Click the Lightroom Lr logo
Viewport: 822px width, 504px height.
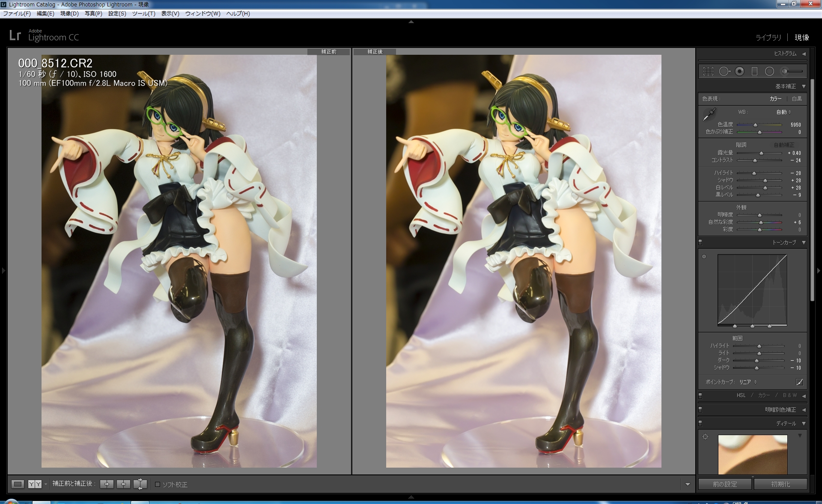(15, 36)
